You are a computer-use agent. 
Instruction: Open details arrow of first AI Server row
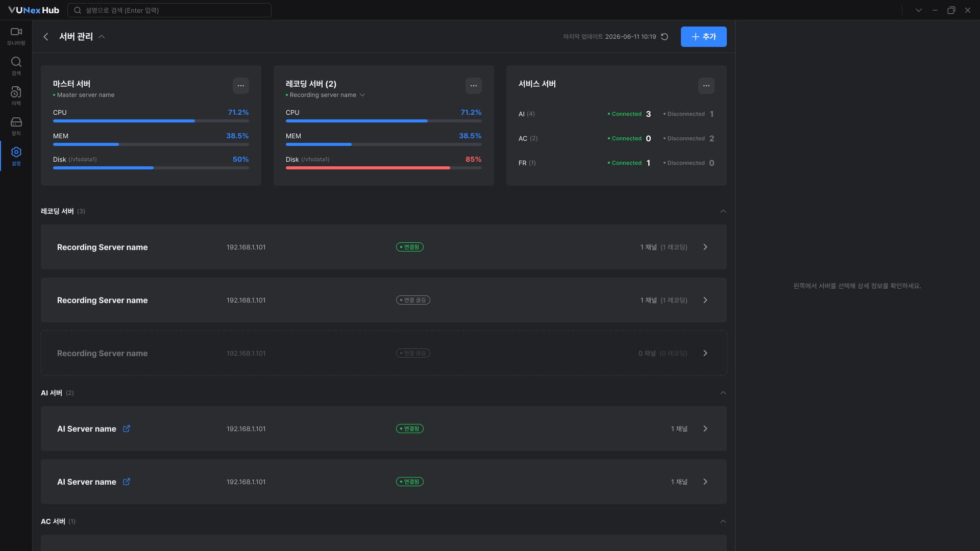coord(705,429)
